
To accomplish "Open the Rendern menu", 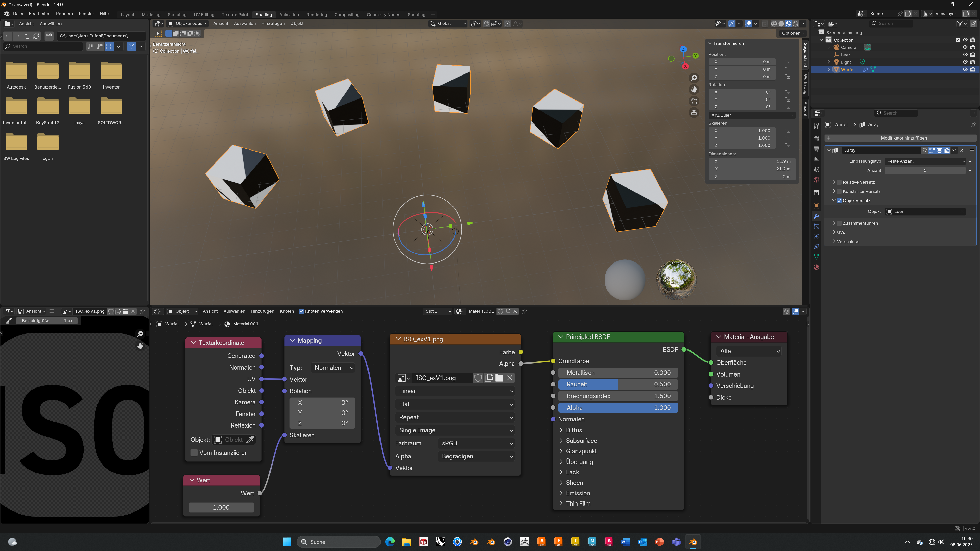I will click(64, 14).
